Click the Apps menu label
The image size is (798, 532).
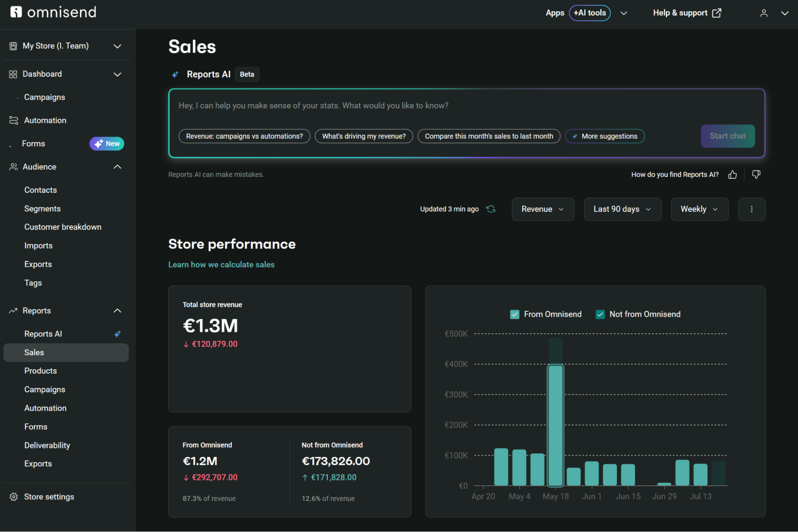555,13
